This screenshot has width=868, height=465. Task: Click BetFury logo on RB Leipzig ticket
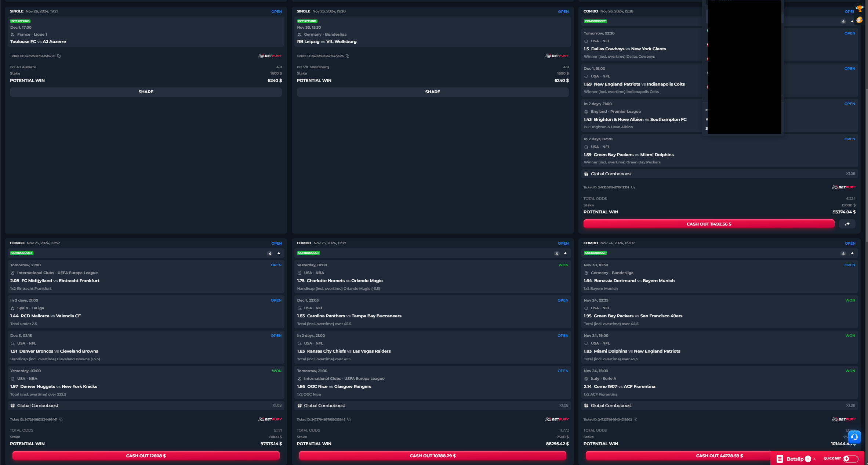click(557, 56)
